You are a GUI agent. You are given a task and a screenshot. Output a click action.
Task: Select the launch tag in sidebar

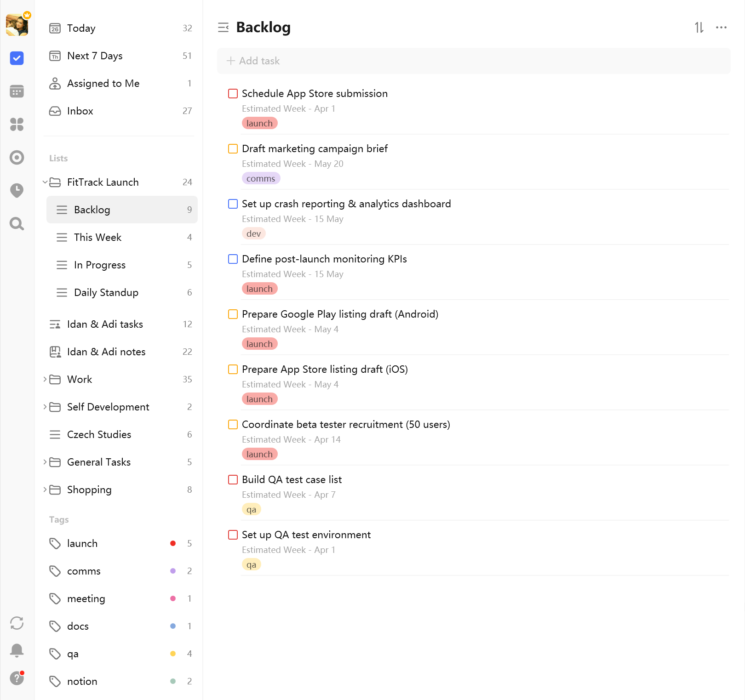(82, 544)
